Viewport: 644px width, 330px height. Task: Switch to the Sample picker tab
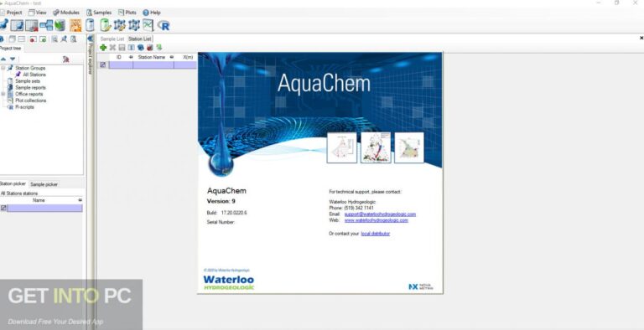point(44,184)
